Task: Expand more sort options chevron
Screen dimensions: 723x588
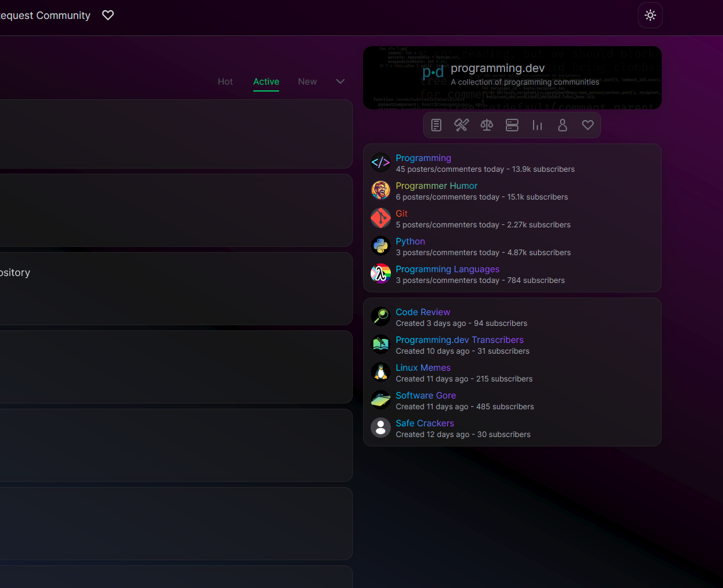Action: [x=340, y=81]
